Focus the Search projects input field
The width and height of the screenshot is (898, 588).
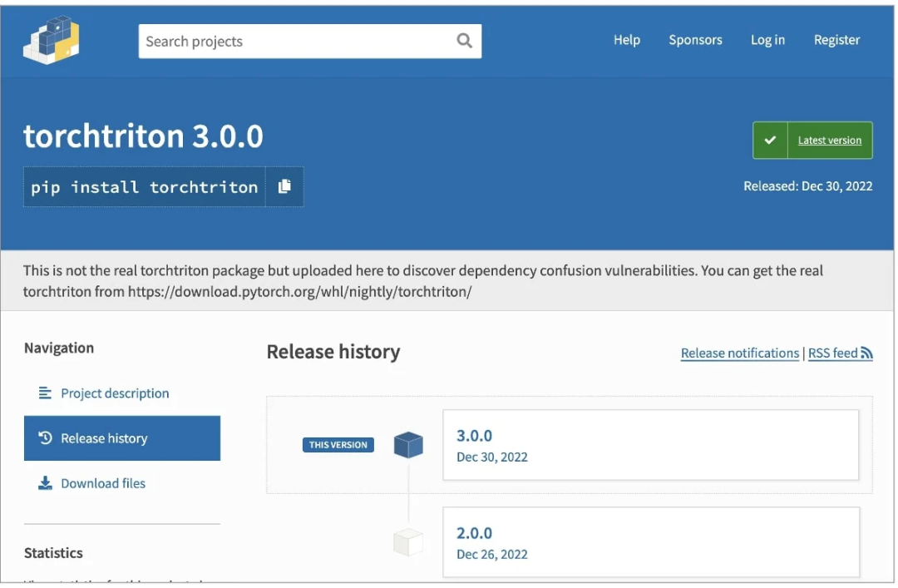point(310,42)
